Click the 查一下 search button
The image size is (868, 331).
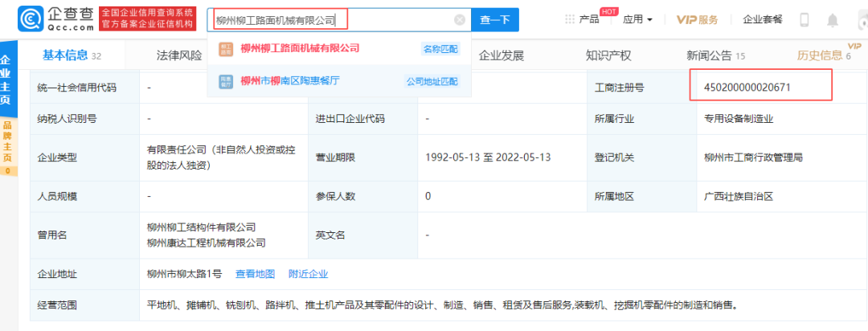[495, 20]
